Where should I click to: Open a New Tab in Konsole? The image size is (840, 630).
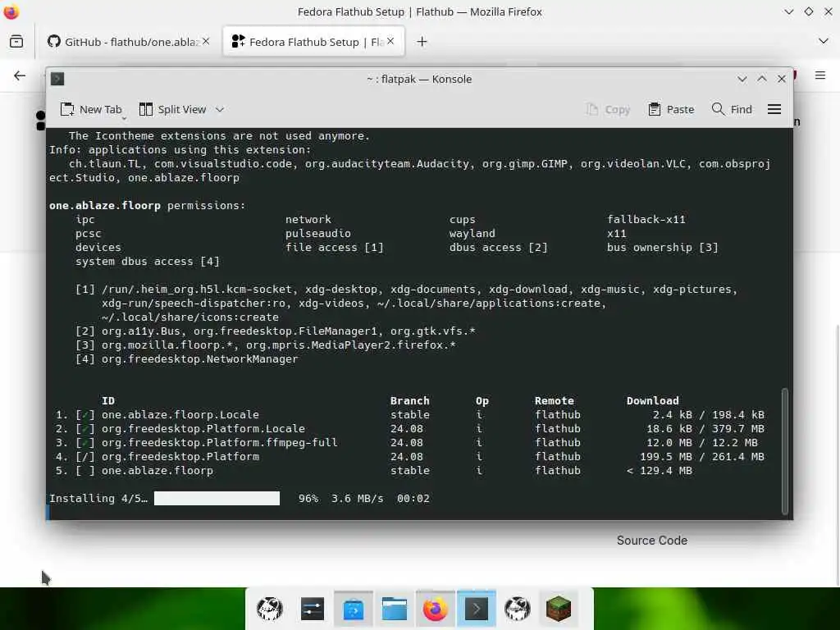click(x=91, y=109)
